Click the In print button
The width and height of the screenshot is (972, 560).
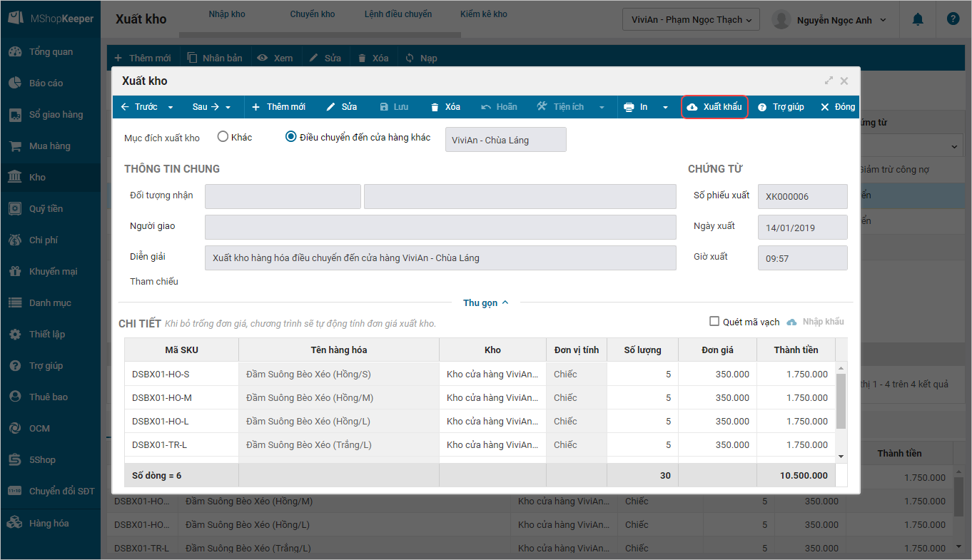click(x=636, y=107)
